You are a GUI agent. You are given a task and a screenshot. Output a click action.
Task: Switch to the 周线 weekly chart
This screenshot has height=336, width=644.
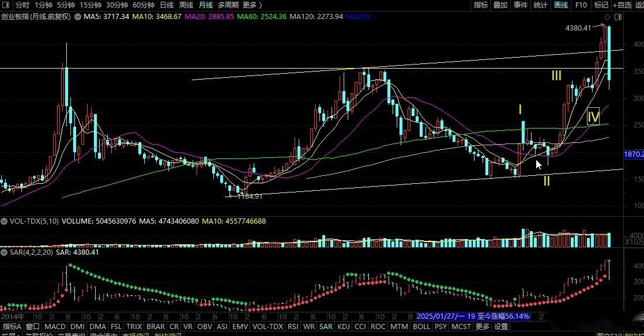click(186, 5)
